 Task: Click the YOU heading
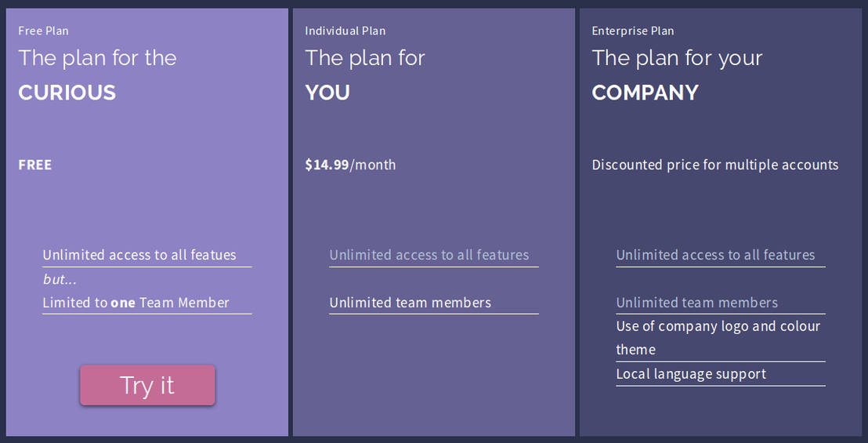tap(327, 93)
